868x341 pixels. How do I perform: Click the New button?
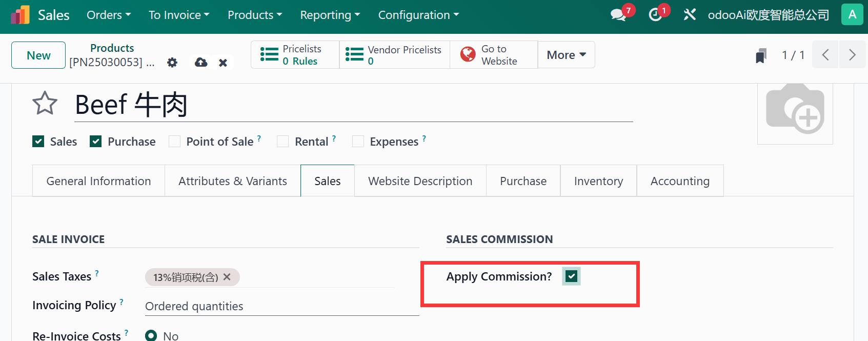[38, 55]
